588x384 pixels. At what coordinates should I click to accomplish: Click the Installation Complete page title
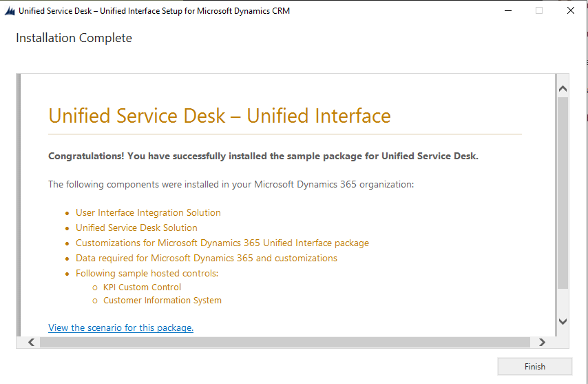(74, 38)
